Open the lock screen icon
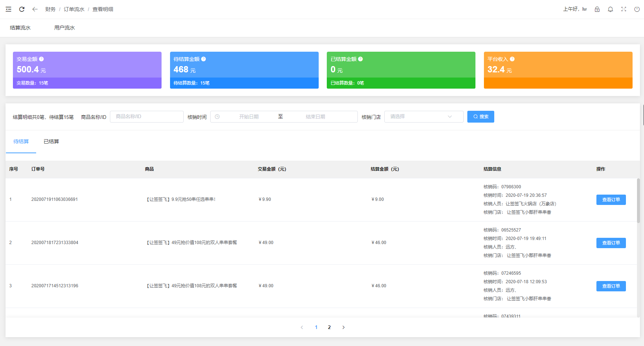 pos(597,9)
